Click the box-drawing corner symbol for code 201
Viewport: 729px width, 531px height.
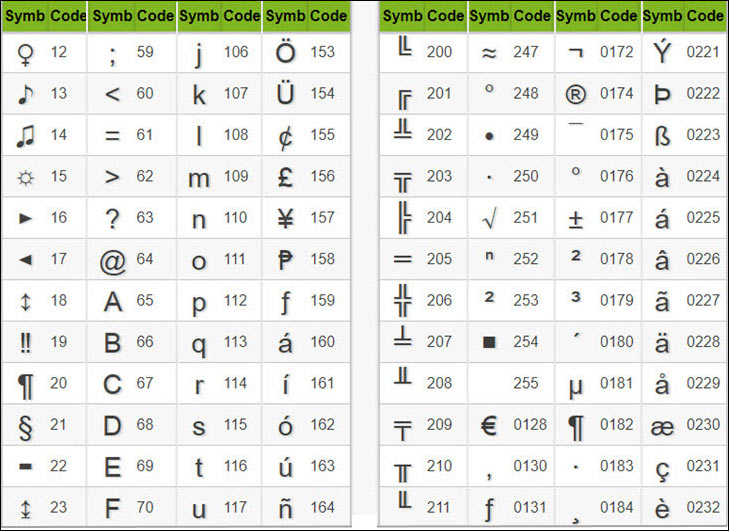(x=404, y=100)
